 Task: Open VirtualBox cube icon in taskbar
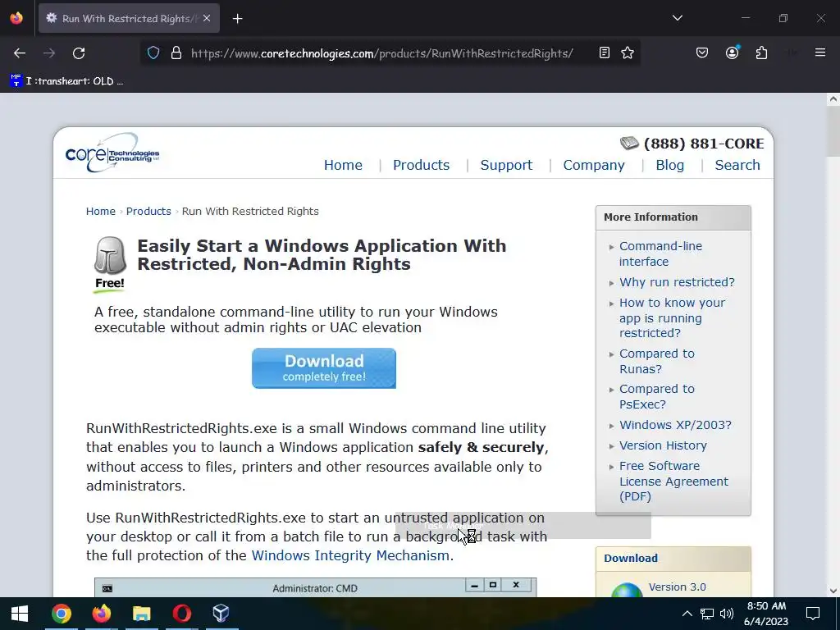[x=221, y=614]
